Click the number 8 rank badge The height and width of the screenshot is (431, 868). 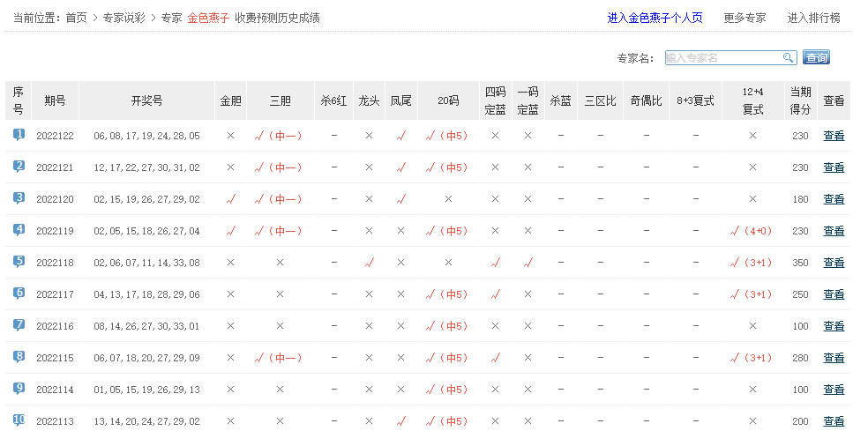19,357
